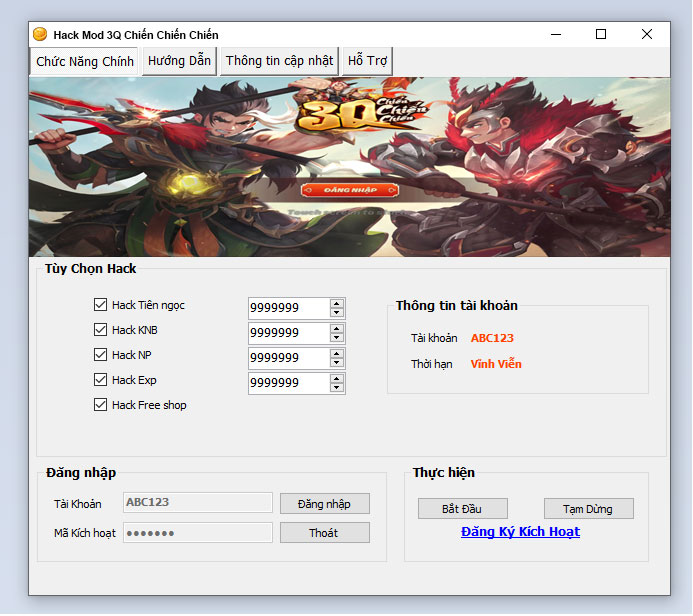Click the Vĩnh Viễn expiry text

[496, 364]
